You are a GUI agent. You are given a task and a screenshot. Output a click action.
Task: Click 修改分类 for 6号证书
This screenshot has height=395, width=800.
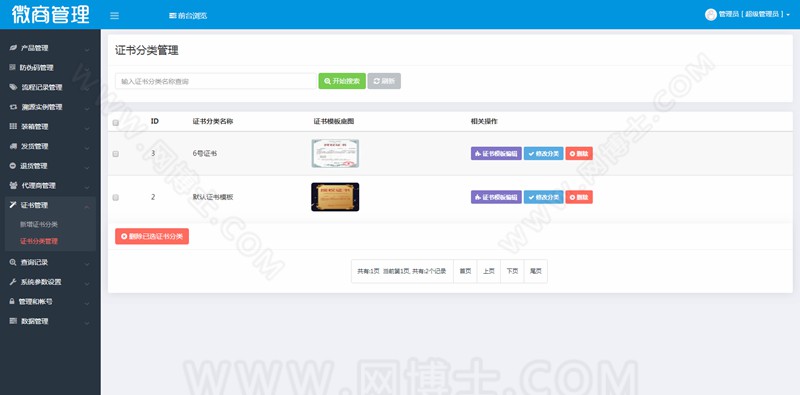(543, 154)
